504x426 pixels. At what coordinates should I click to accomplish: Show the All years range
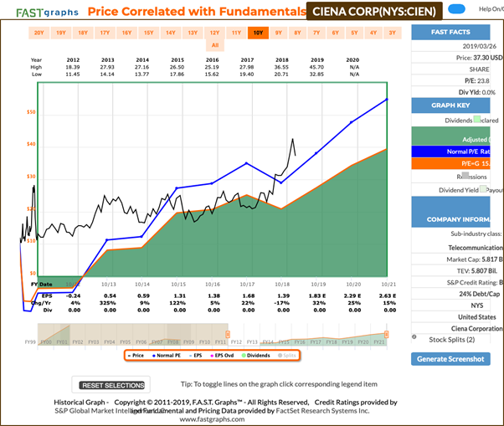(215, 45)
